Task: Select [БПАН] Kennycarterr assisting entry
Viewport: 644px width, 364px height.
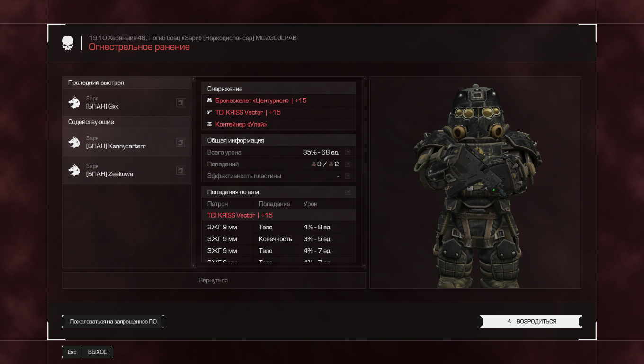Action: (x=126, y=142)
